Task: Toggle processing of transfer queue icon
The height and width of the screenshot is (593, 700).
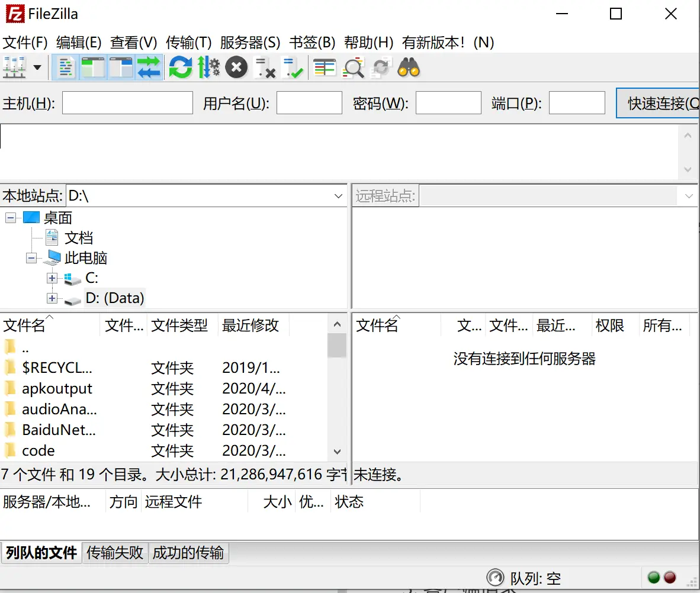Action: click(x=208, y=68)
